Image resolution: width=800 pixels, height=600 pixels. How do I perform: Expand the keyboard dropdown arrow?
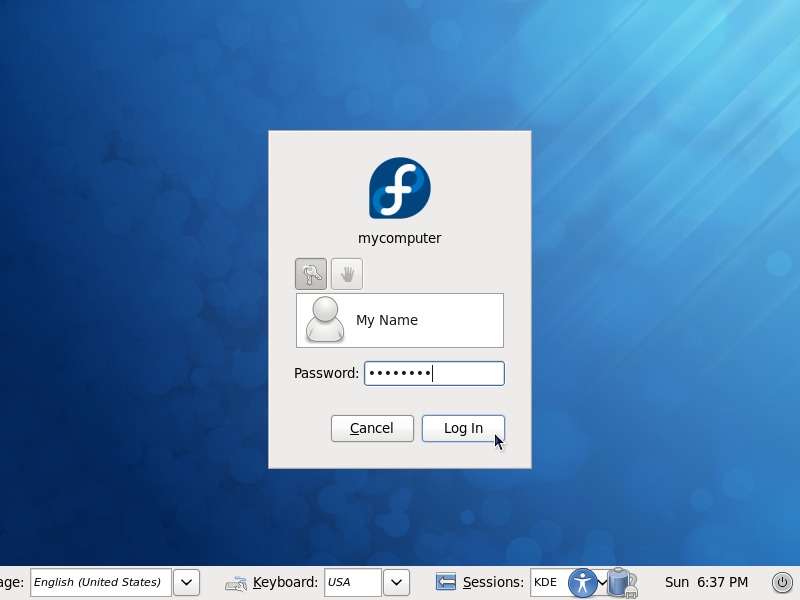click(396, 582)
